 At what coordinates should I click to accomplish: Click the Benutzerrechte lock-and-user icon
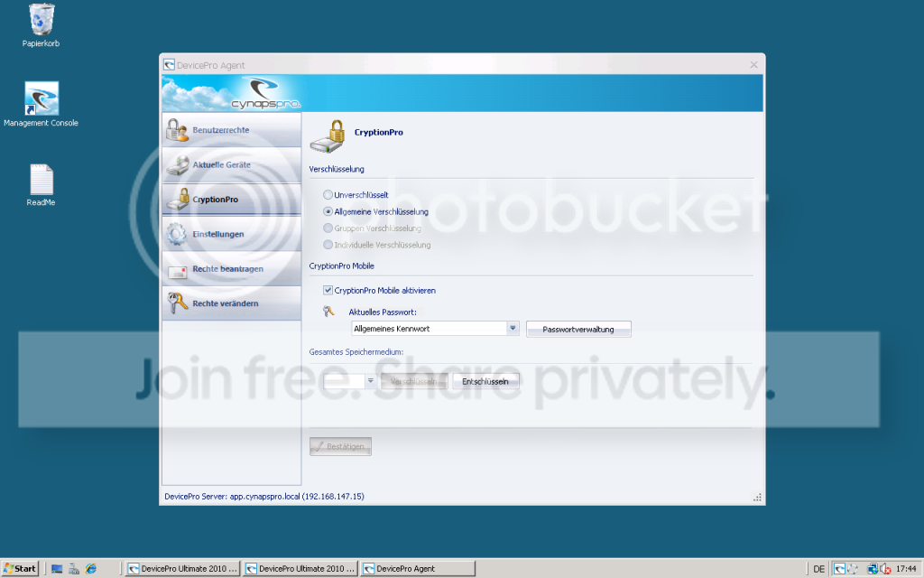[176, 130]
